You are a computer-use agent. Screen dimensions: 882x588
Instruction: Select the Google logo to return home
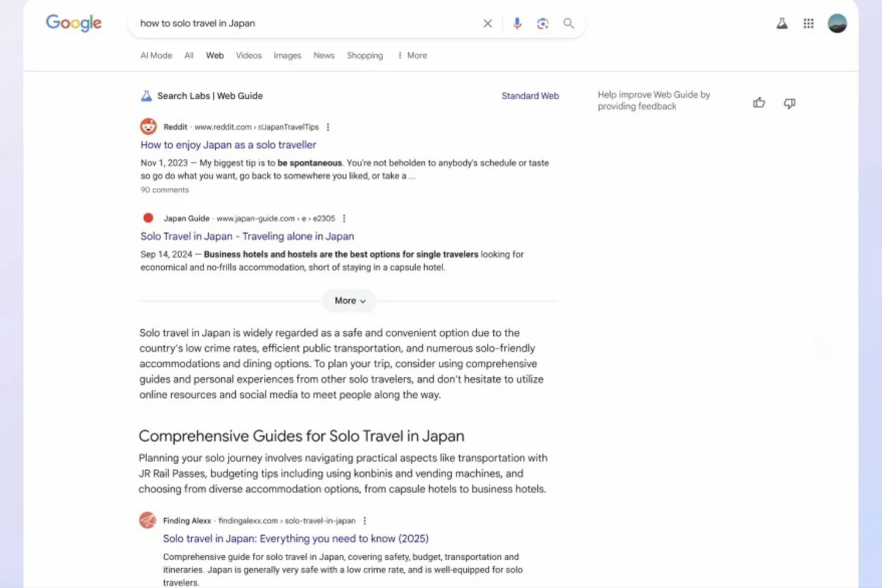point(73,23)
